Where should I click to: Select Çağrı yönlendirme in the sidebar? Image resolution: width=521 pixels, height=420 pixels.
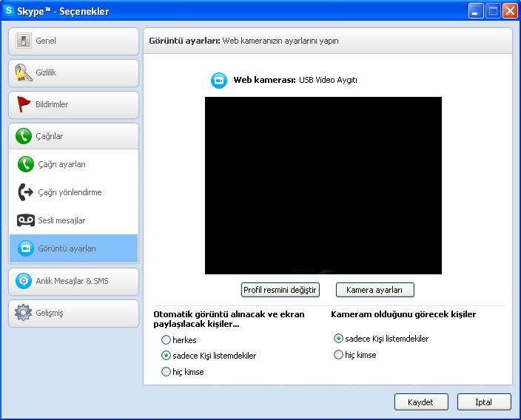[x=73, y=192]
